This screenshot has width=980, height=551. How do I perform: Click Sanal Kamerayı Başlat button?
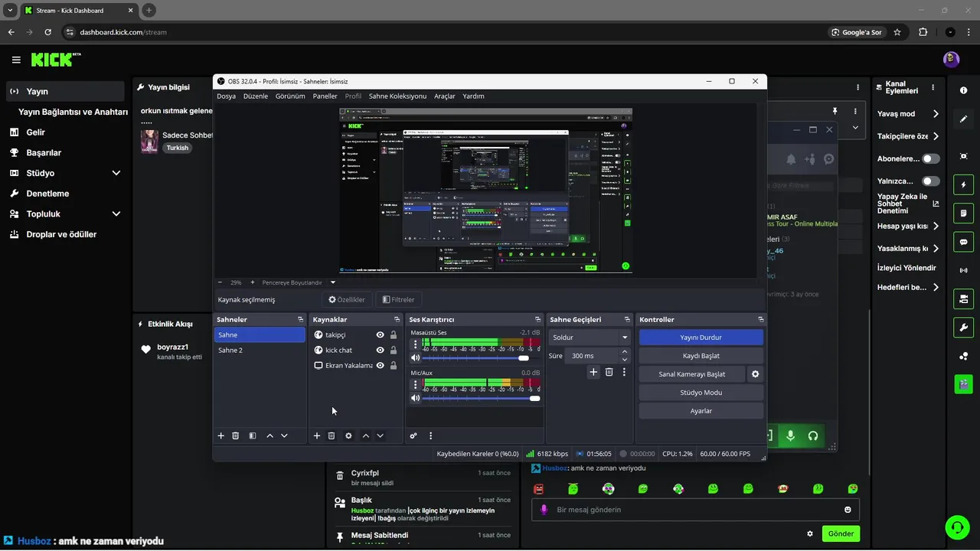692,374
